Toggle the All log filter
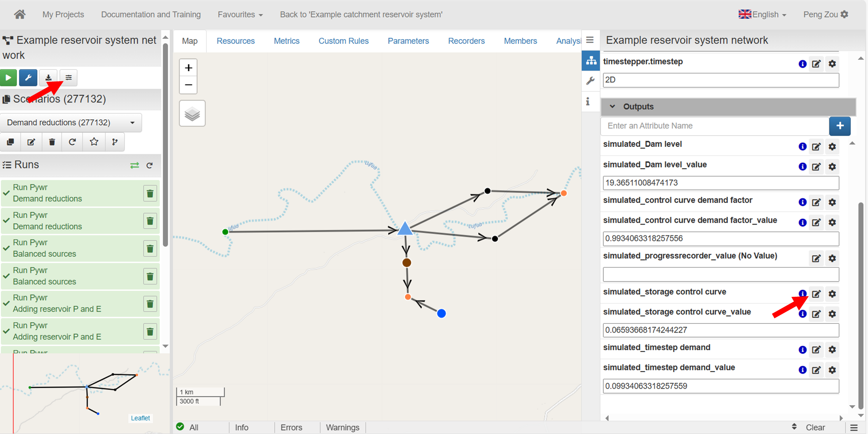 pyautogui.click(x=187, y=427)
